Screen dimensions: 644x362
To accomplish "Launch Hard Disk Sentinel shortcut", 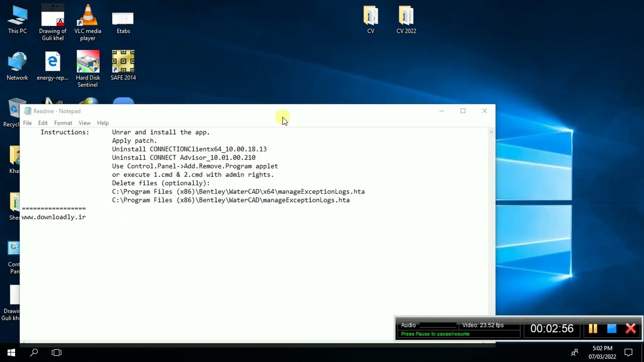I will 88,69.
